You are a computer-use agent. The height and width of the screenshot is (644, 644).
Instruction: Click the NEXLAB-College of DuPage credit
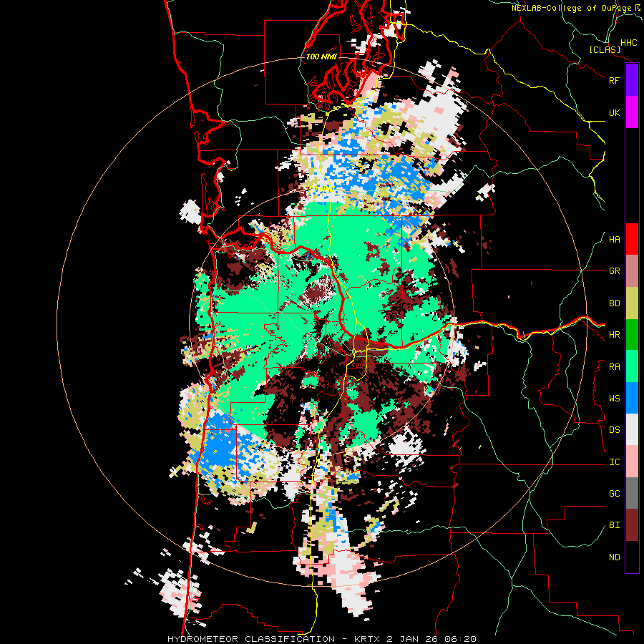point(571,8)
